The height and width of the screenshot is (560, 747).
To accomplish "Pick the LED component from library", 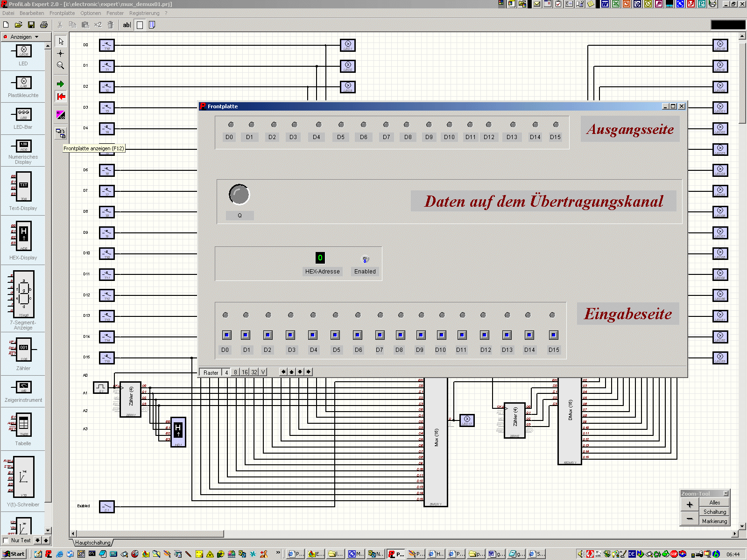I will click(23, 55).
